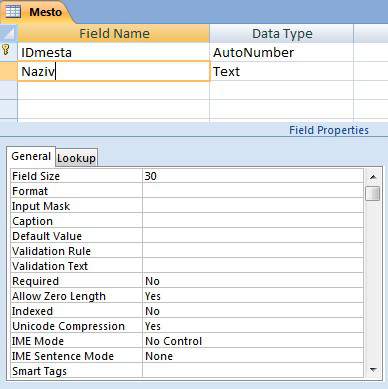Click the Data Type column header
The height and width of the screenshot is (389, 388).
(282, 33)
